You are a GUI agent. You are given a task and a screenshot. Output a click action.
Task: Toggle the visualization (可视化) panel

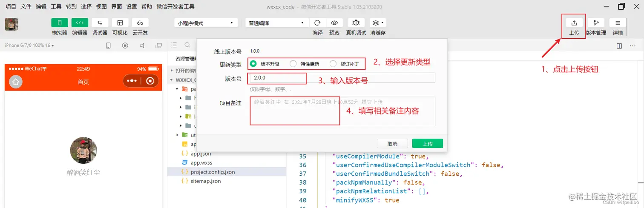pos(120,23)
